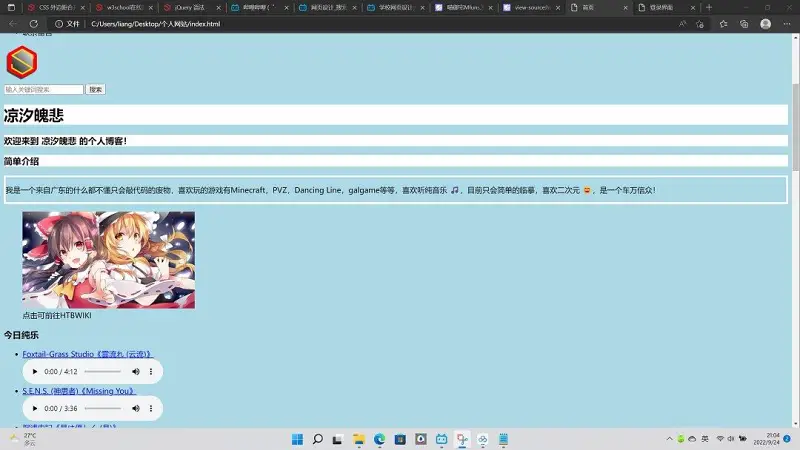Close the jQuery browser tab
This screenshot has height=450, width=800.
pyautogui.click(x=218, y=8)
